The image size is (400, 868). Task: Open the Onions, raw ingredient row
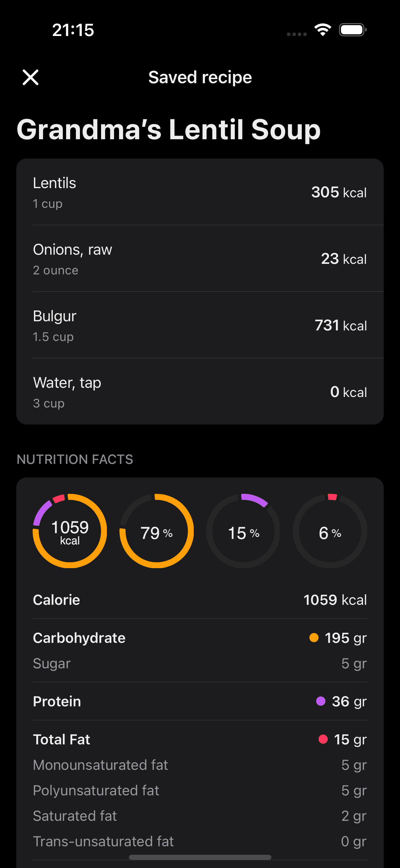(x=200, y=258)
